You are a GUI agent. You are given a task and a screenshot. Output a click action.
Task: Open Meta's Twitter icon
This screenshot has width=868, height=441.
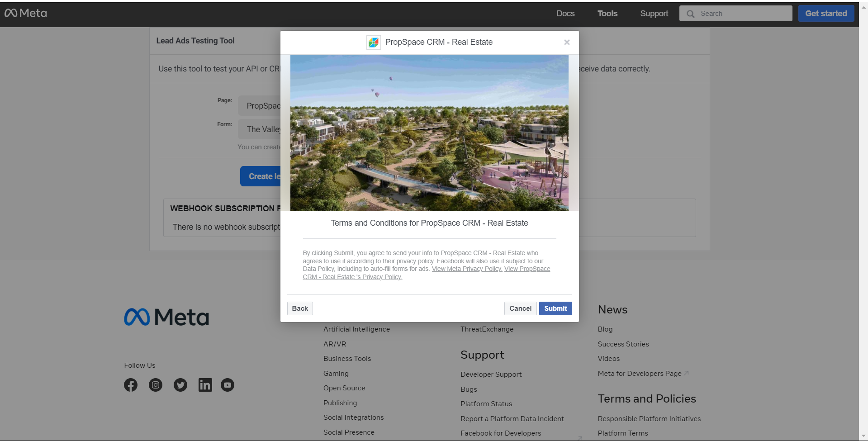pyautogui.click(x=180, y=385)
